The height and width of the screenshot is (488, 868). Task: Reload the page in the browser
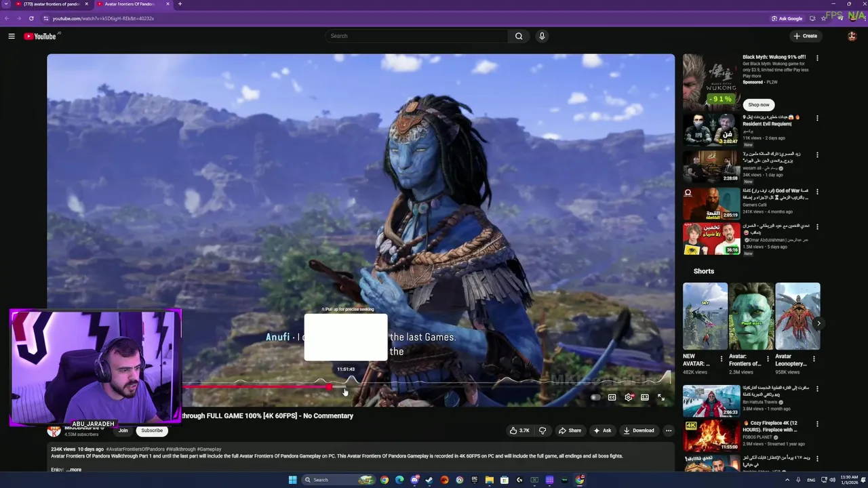[x=31, y=18]
